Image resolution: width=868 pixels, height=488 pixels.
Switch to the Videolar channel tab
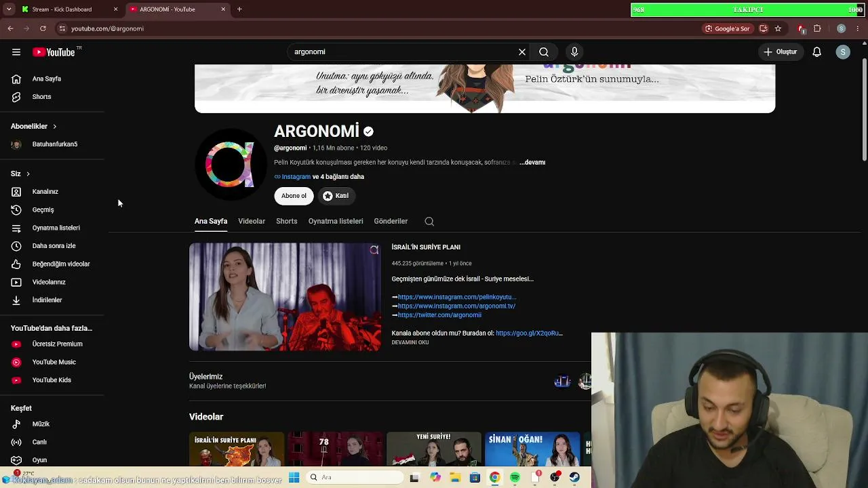pyautogui.click(x=252, y=221)
